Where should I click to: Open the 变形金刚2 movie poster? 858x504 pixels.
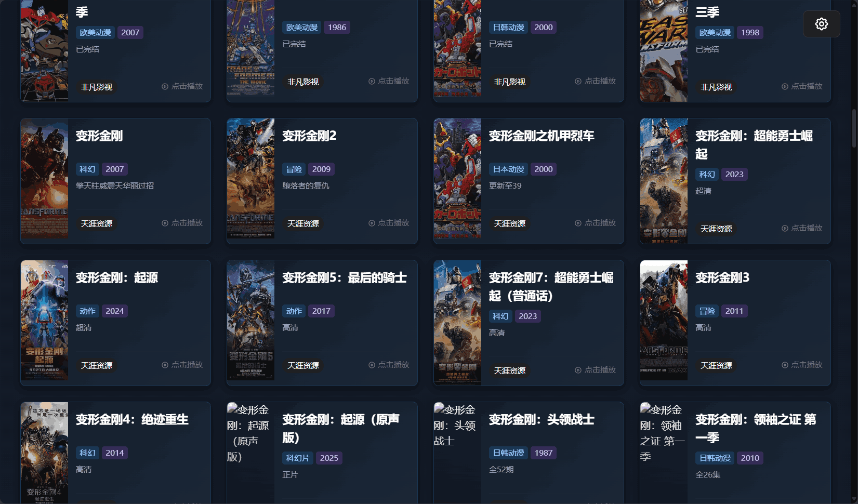(250, 178)
